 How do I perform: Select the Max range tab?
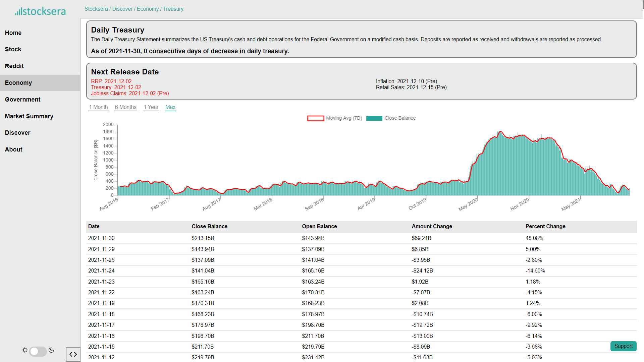(170, 107)
